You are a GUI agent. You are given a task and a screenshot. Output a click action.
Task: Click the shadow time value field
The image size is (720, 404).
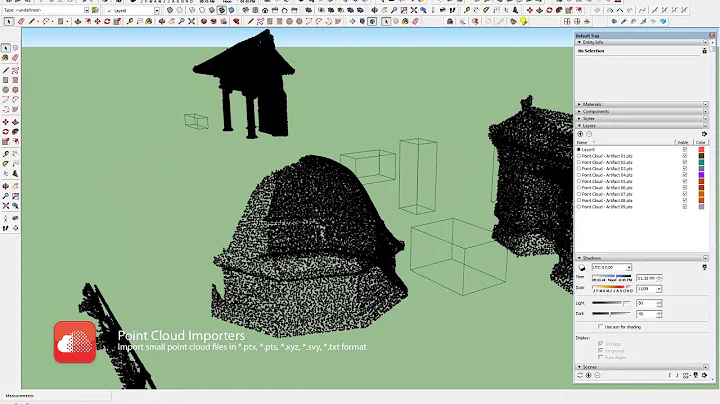tap(647, 278)
